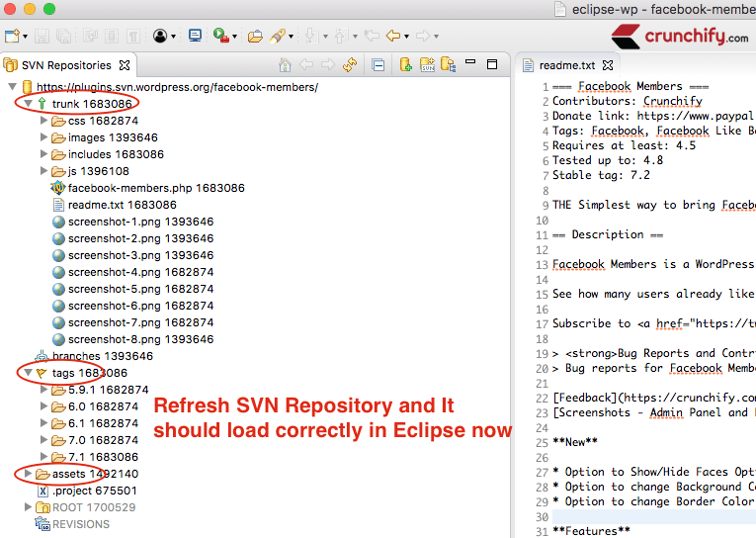The height and width of the screenshot is (538, 756).
Task: Click the repository URL https://plugins.svn.wordpress.org/facebook-members/
Action: point(178,87)
